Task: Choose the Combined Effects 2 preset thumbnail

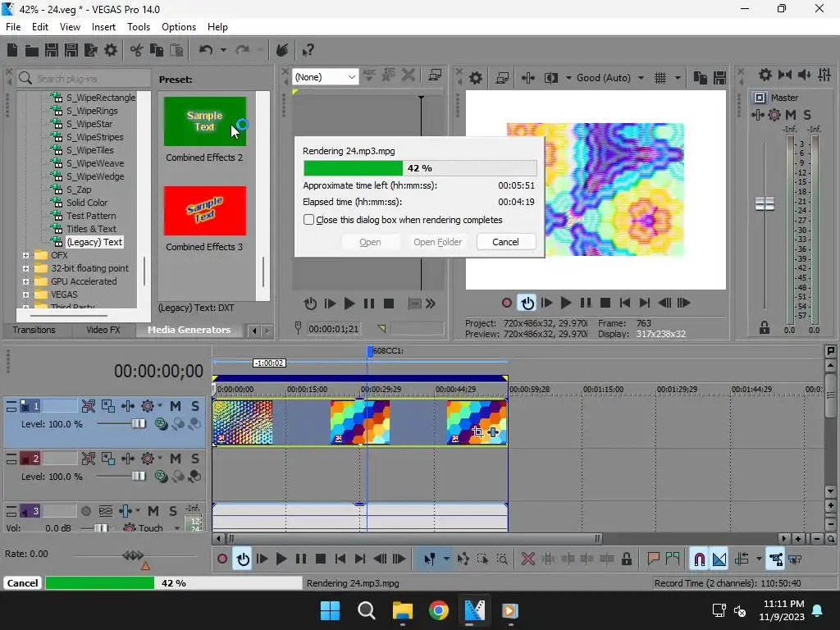Action: [204, 121]
